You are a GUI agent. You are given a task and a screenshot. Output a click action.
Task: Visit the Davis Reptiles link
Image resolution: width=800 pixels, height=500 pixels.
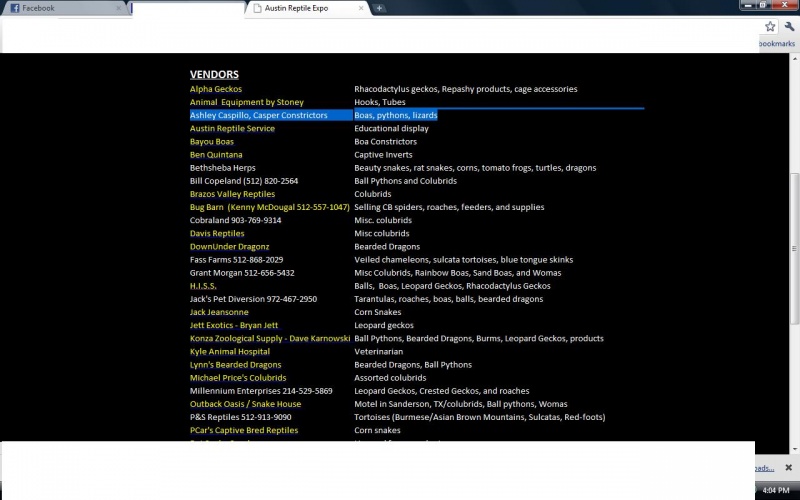[217, 234]
